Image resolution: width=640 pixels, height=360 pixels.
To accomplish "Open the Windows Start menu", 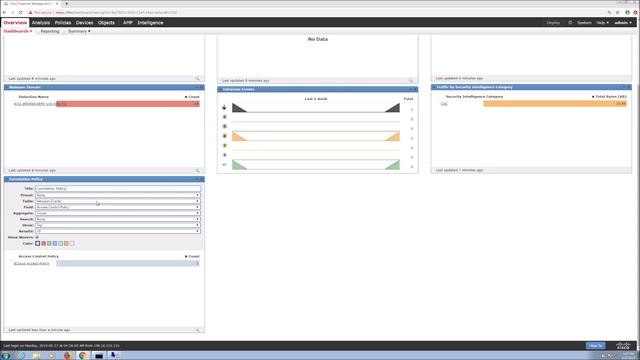I will coord(6,356).
